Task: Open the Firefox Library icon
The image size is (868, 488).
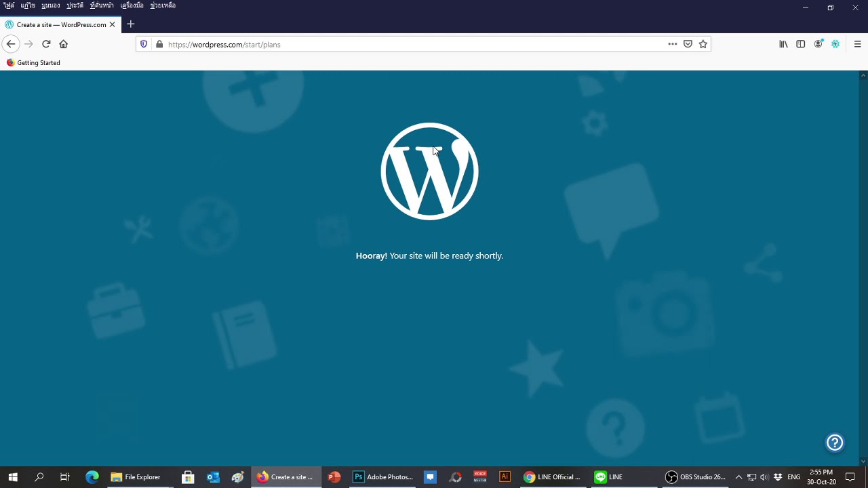Action: coord(783,44)
